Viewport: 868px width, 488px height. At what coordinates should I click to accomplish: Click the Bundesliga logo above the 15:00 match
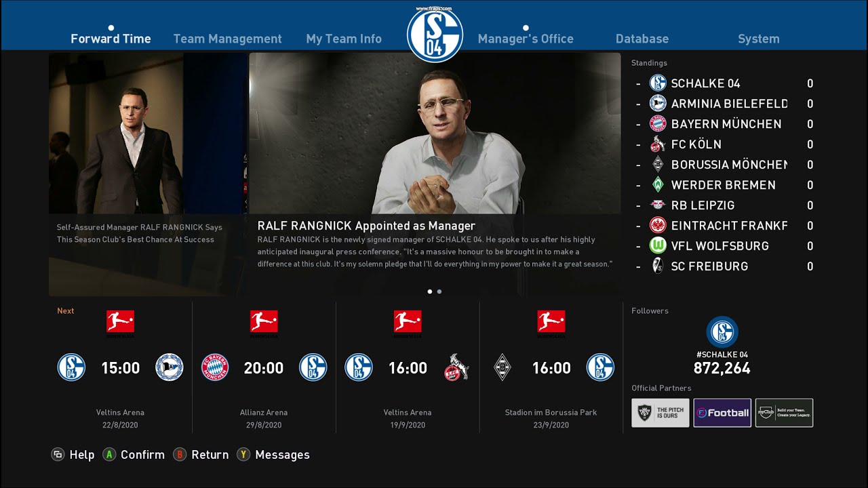click(x=120, y=323)
